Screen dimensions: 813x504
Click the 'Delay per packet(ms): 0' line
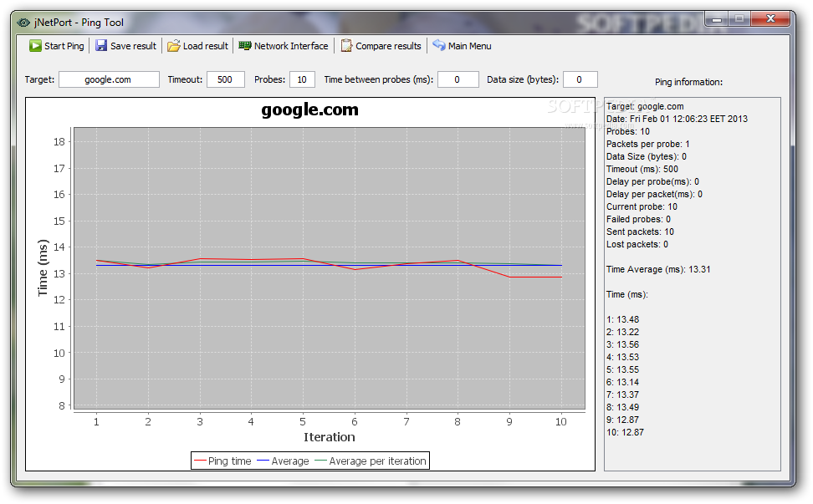tap(655, 194)
